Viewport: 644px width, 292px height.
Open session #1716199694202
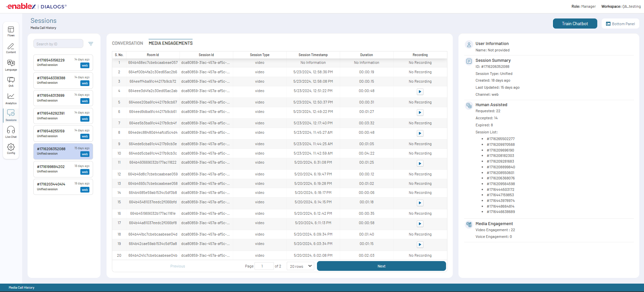[x=63, y=169]
